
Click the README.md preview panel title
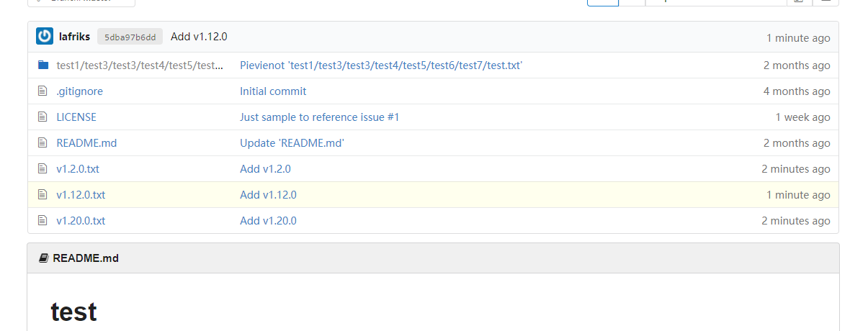point(86,258)
